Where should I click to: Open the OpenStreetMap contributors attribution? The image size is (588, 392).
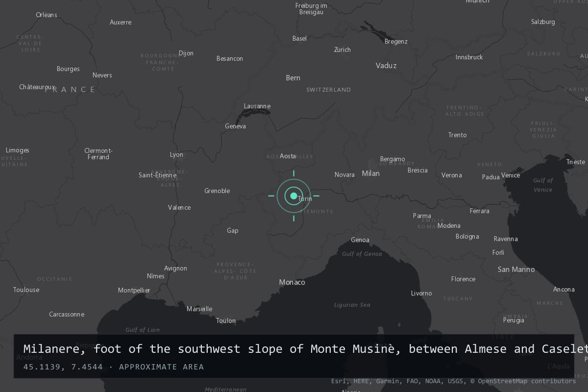pyautogui.click(x=523, y=381)
